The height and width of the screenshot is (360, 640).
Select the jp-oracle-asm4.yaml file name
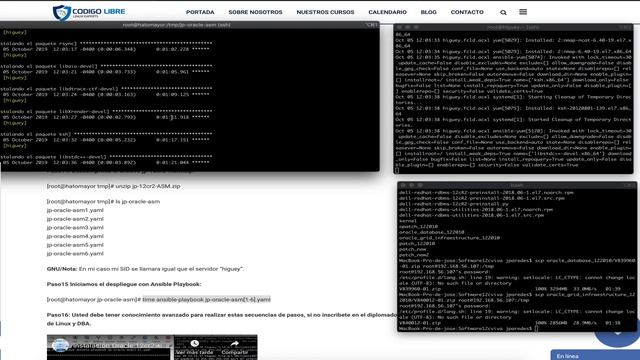[75, 236]
